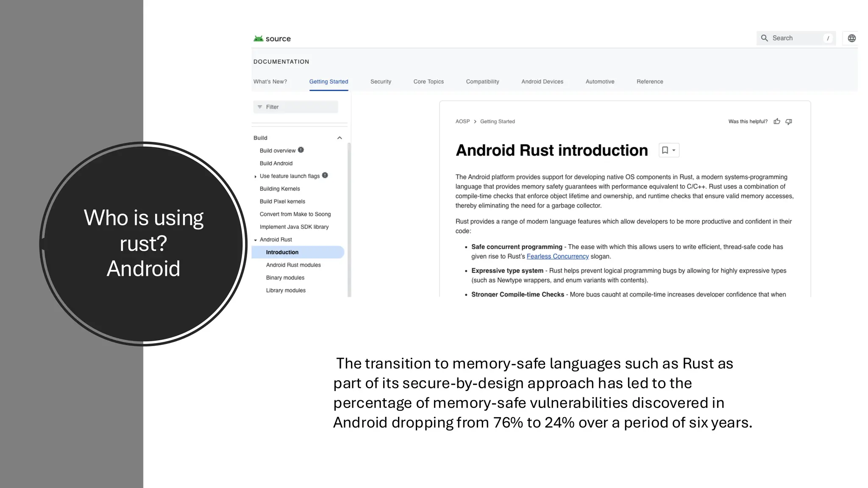Open the What's New? tab
The height and width of the screenshot is (488, 868).
(x=270, y=81)
